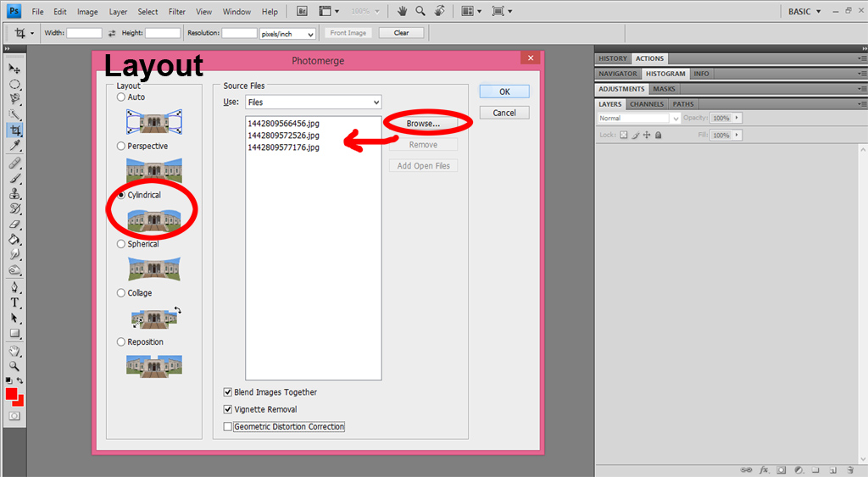Open the Filter menu
Image resolution: width=868 pixels, height=477 pixels.
[x=177, y=12]
